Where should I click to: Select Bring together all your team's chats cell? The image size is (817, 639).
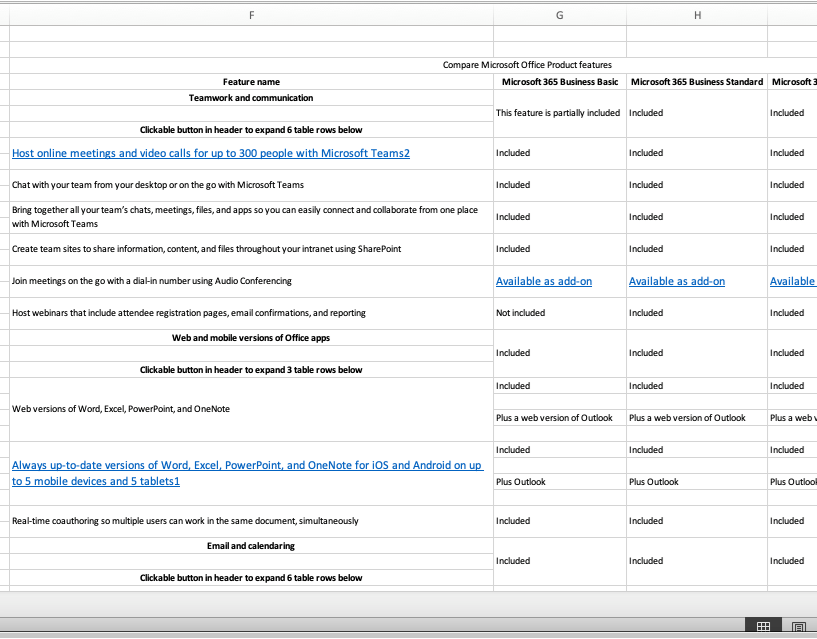251,217
